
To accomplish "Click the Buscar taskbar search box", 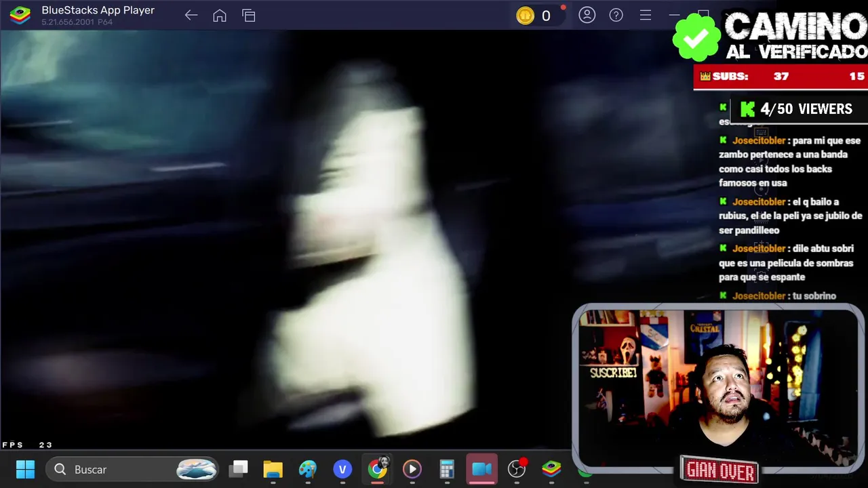I will pos(132,469).
